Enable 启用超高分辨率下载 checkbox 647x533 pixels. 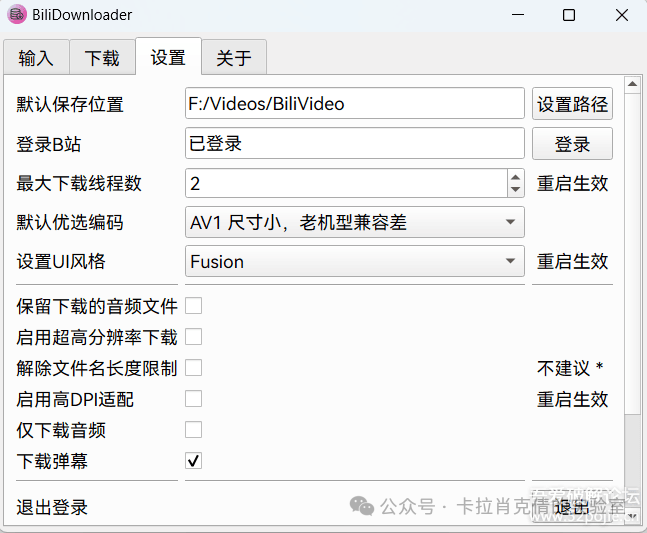(x=194, y=337)
